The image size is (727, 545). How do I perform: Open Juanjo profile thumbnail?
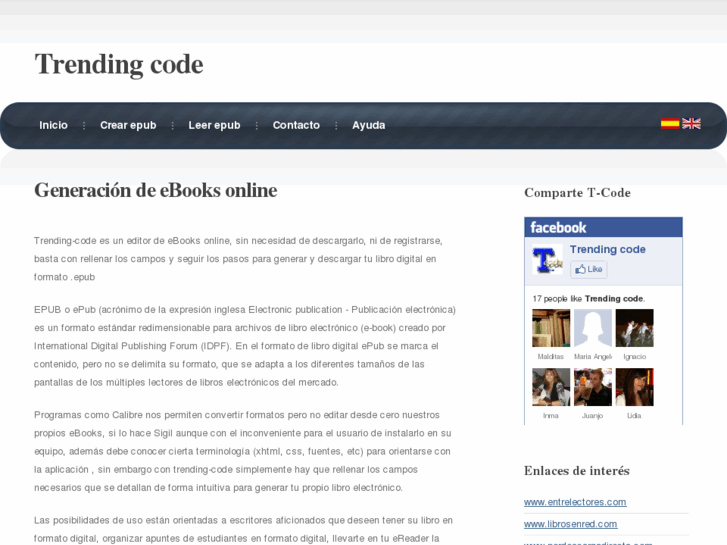(593, 387)
